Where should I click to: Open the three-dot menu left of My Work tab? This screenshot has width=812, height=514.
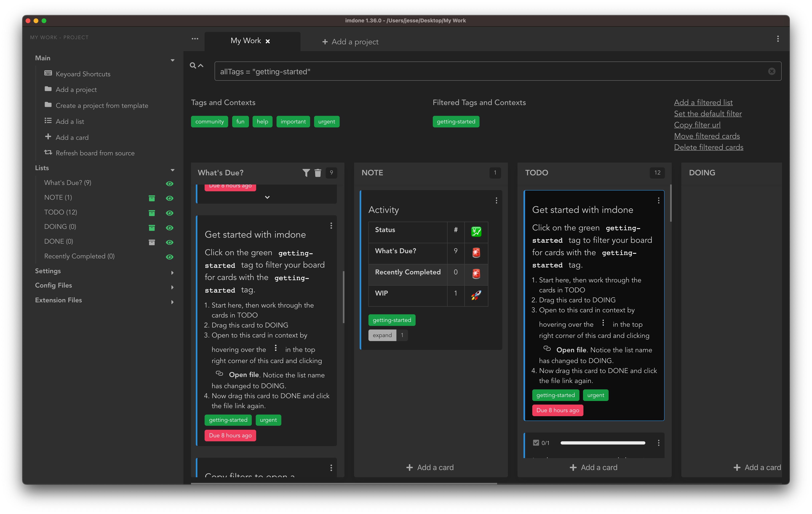pos(195,39)
